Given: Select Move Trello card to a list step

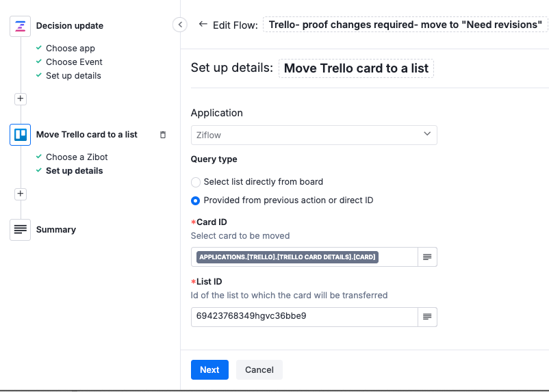Looking at the screenshot, I should [x=87, y=135].
